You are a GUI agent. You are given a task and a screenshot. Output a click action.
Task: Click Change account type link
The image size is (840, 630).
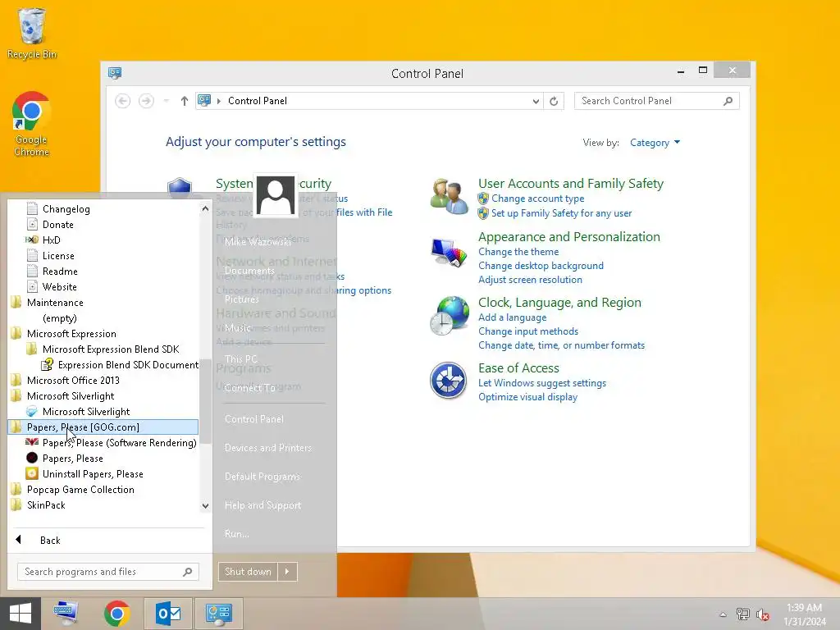[538, 199]
